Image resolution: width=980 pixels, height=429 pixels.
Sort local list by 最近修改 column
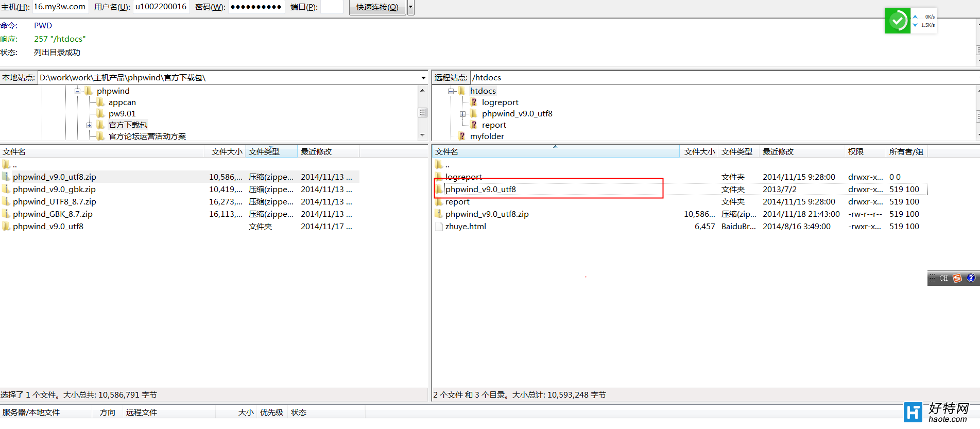(x=329, y=151)
